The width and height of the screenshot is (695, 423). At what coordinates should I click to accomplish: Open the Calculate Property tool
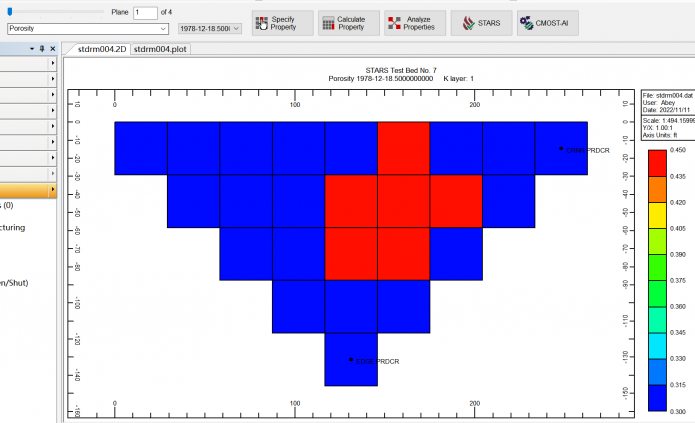[345, 23]
